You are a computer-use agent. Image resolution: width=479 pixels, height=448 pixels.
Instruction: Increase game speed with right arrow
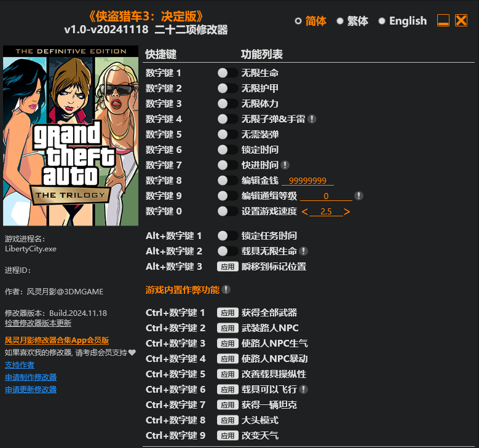pos(347,211)
